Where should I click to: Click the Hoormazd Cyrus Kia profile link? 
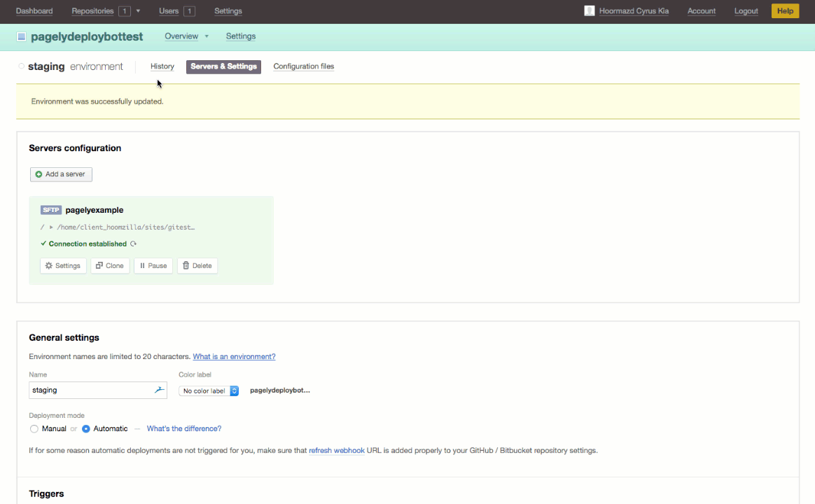634,11
